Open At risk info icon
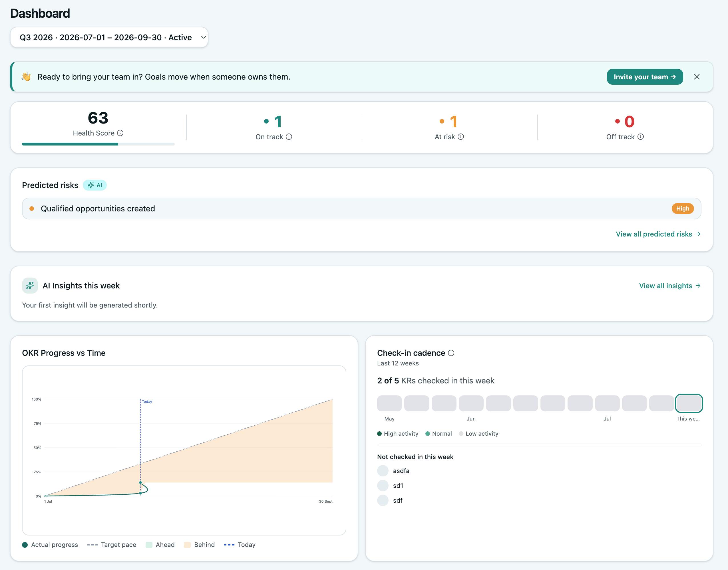This screenshot has width=728, height=570. (x=460, y=137)
